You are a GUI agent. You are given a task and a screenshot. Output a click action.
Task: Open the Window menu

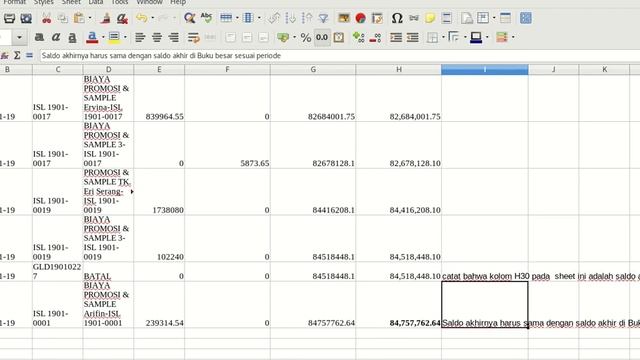point(149,2)
